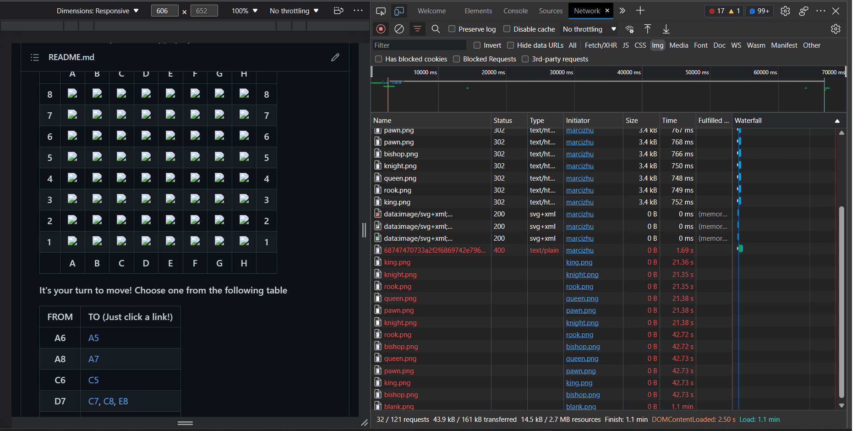Close the Network tab

point(607,11)
